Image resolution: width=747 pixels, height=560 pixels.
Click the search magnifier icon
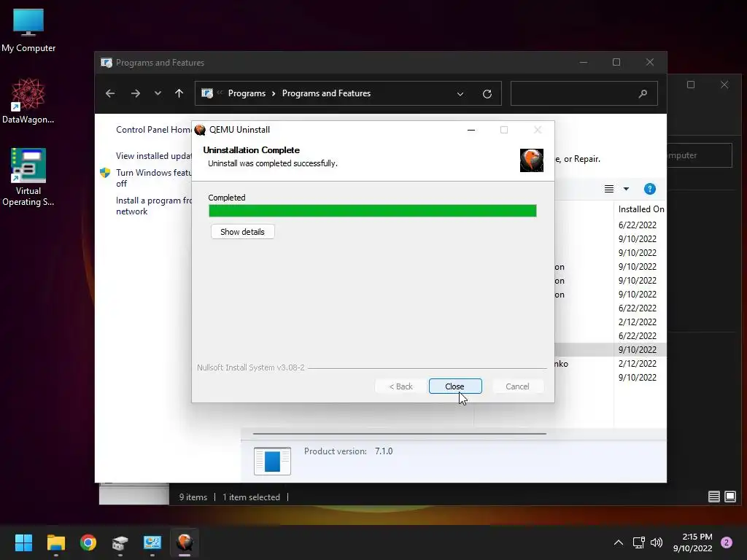click(x=643, y=93)
